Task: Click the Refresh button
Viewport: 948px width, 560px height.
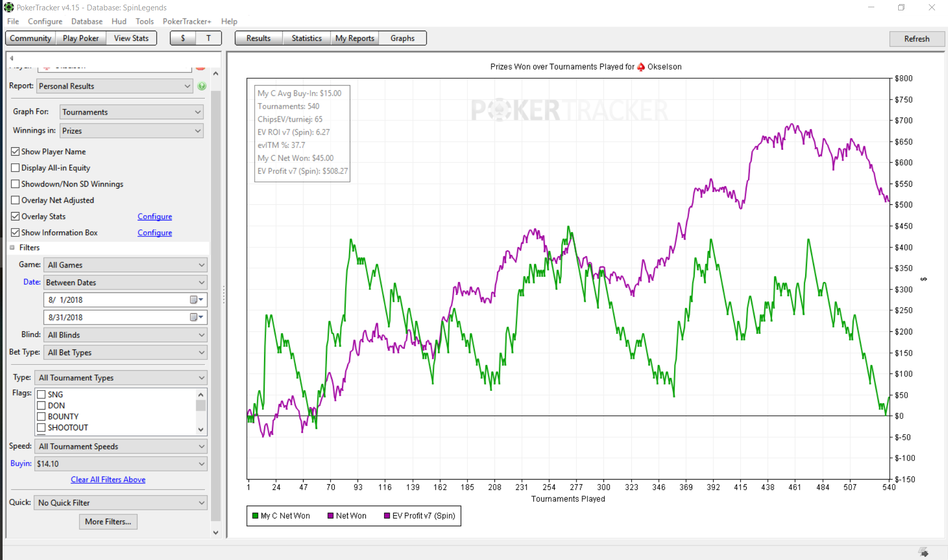Action: [x=917, y=39]
